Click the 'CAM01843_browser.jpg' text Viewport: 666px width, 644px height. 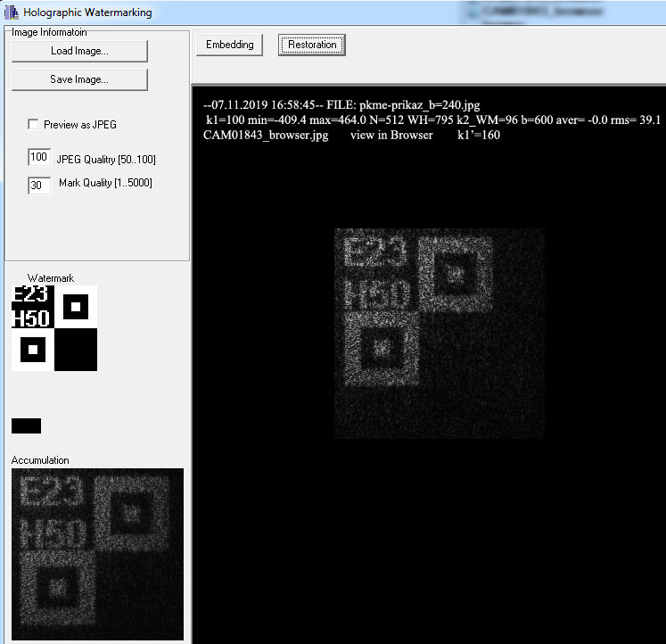(x=266, y=135)
